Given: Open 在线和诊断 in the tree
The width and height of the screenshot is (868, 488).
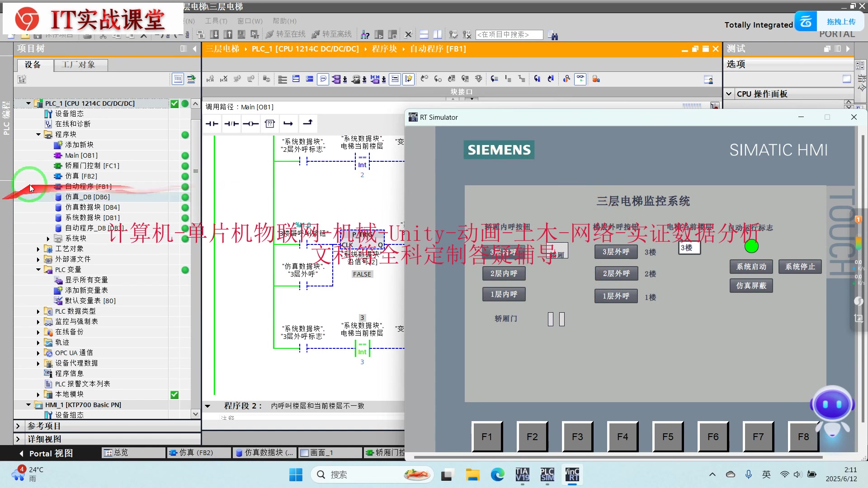Looking at the screenshot, I should point(73,124).
